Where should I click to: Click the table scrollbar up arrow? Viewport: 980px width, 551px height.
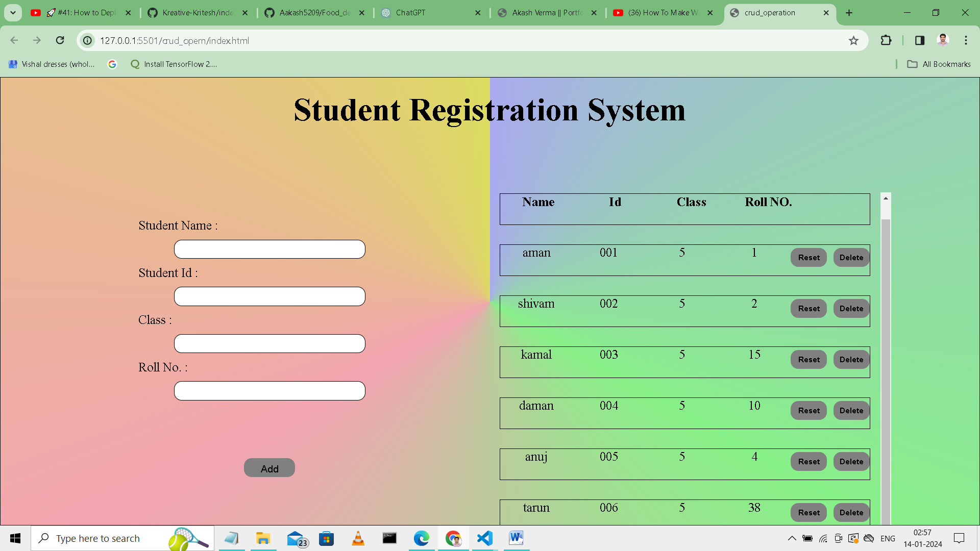[x=886, y=198]
